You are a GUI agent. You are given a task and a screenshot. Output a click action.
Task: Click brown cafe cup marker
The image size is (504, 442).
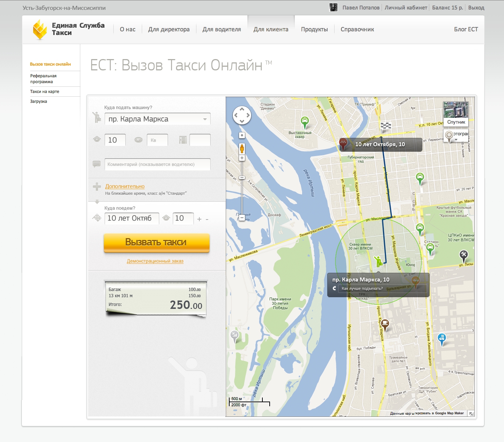tap(385, 325)
